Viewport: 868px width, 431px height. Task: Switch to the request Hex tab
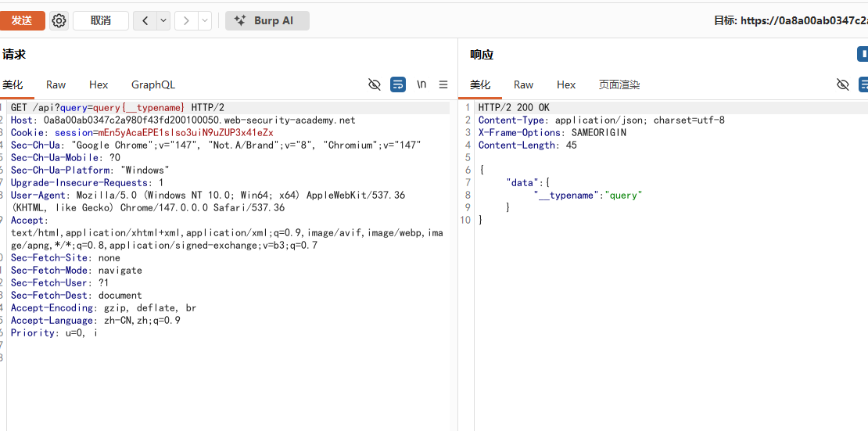pyautogui.click(x=99, y=84)
